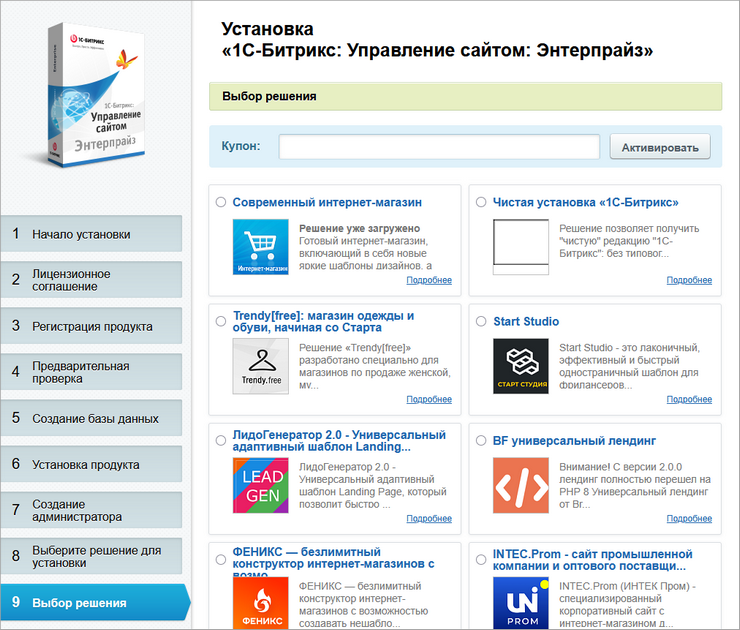This screenshot has width=740, height=630.
Task: Select radio for Чистая установка 1С-Битрикс
Action: 481,202
